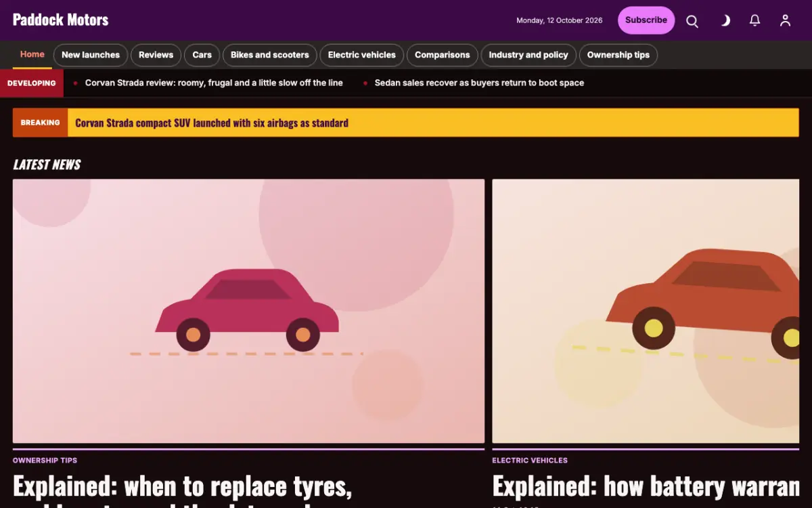Open the Comparisons section

[x=442, y=55]
